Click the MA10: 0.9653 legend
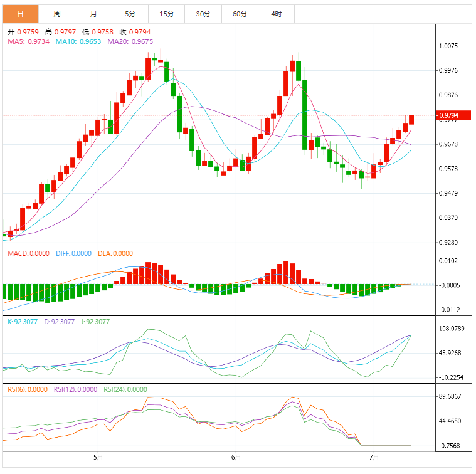This screenshot has width=476, height=474. click(x=78, y=41)
